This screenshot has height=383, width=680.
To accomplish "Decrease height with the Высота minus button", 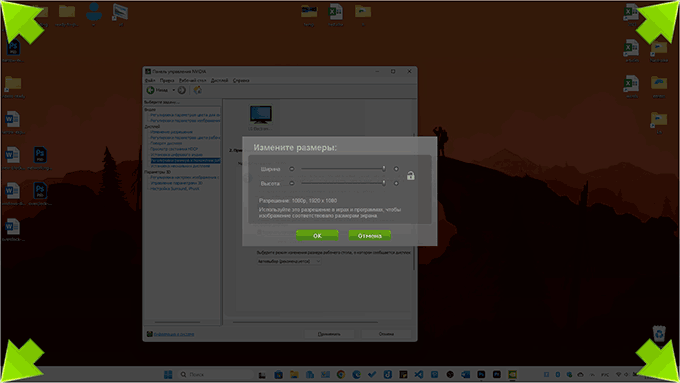I will [291, 183].
